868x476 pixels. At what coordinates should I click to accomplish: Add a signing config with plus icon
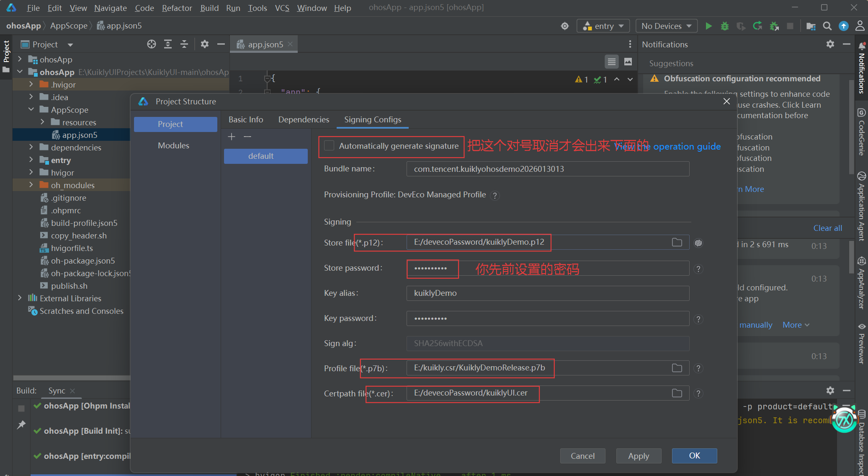coord(232,137)
